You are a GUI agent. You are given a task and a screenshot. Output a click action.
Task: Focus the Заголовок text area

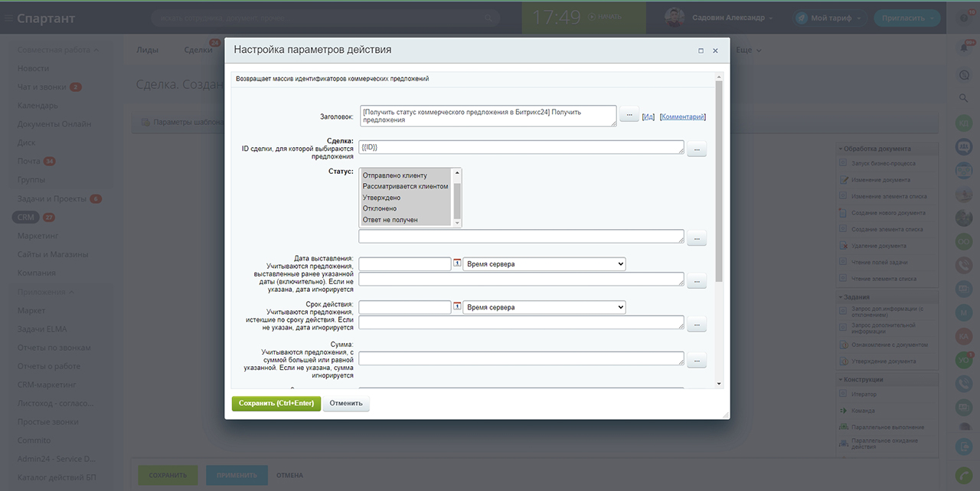point(488,116)
